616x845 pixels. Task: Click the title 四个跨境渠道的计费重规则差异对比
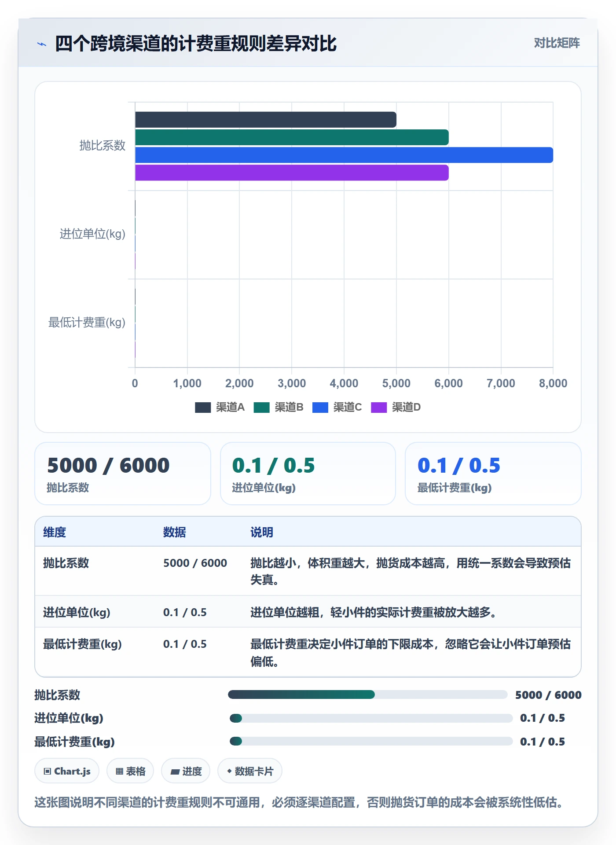(196, 44)
